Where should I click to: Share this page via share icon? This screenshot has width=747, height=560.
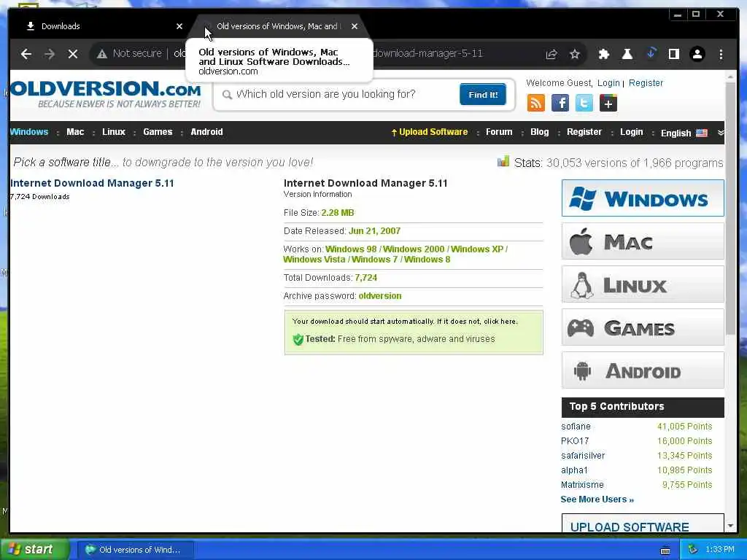point(551,54)
